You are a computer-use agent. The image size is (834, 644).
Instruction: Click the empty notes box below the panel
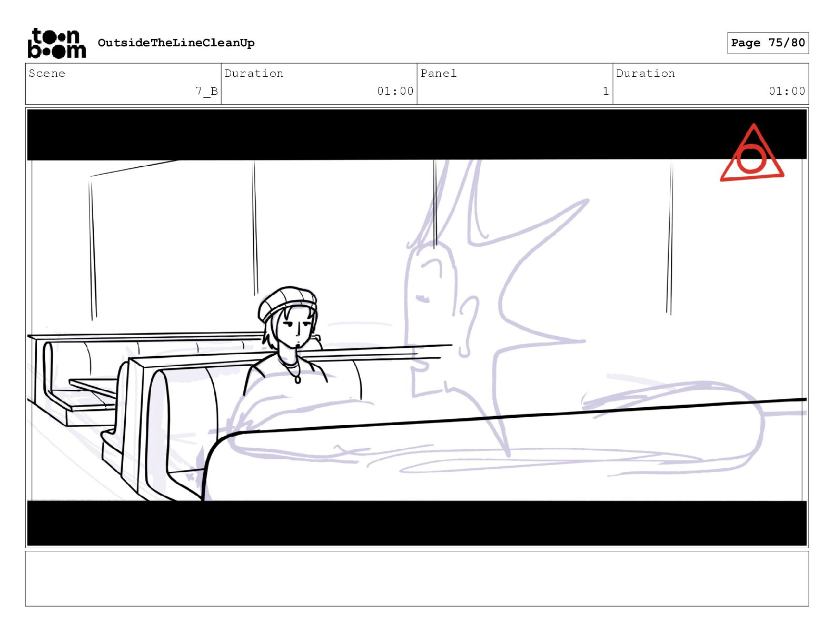point(417,579)
